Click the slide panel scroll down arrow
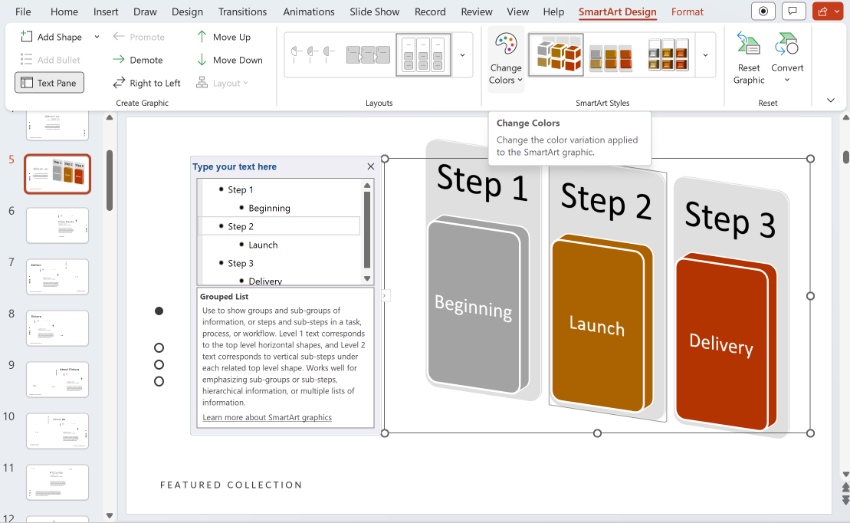The image size is (850, 523). point(110,515)
